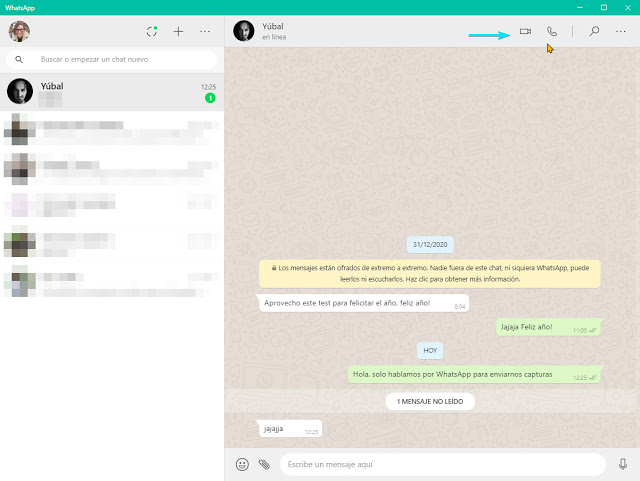Click your profile picture in the sidebar
The width and height of the screenshot is (640, 481).
click(x=19, y=31)
